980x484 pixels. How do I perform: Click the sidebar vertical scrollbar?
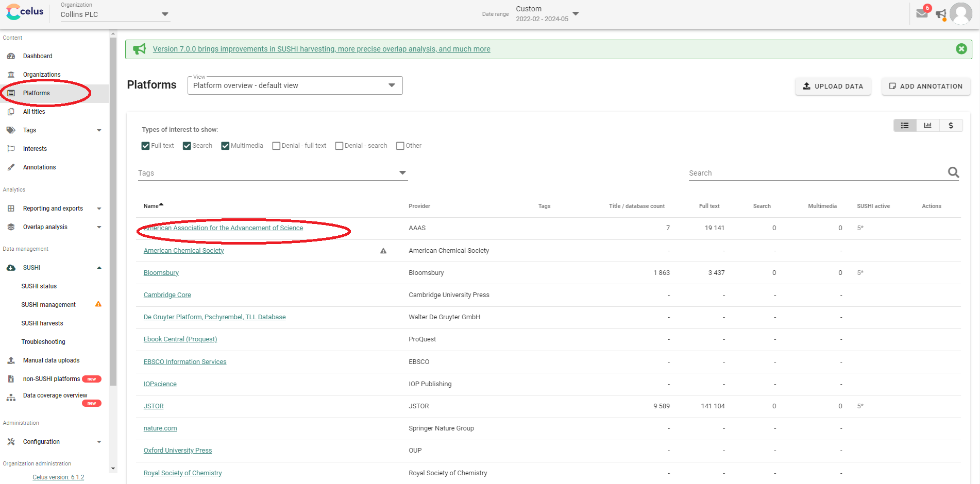pos(113,211)
